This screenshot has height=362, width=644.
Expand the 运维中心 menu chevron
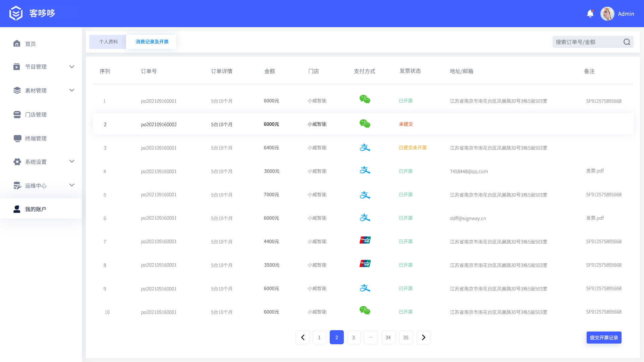point(71,185)
